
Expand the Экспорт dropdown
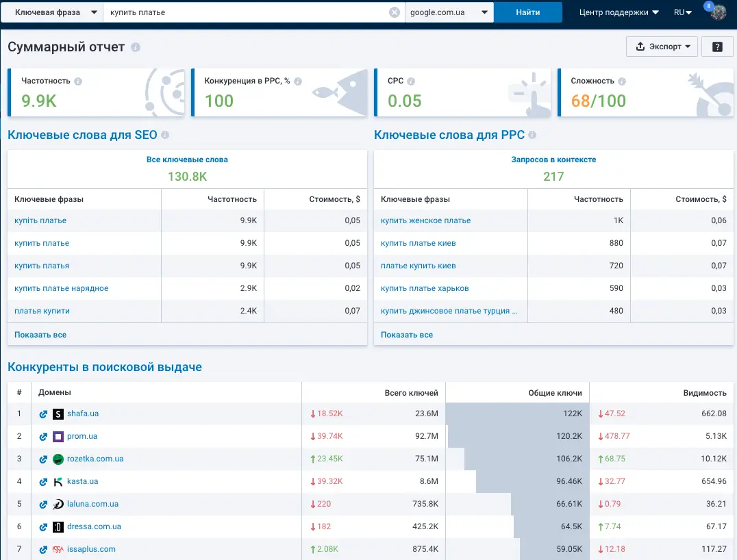point(662,47)
